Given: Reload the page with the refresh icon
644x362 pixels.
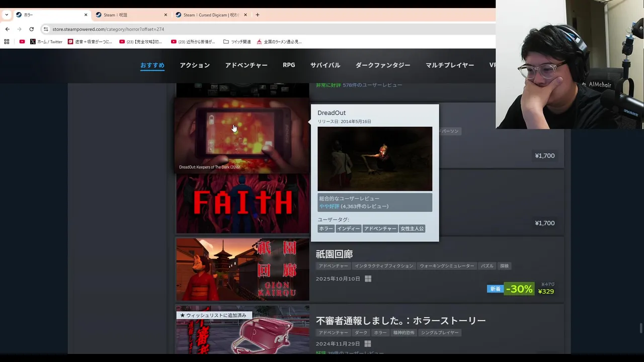Looking at the screenshot, I should [x=31, y=29].
